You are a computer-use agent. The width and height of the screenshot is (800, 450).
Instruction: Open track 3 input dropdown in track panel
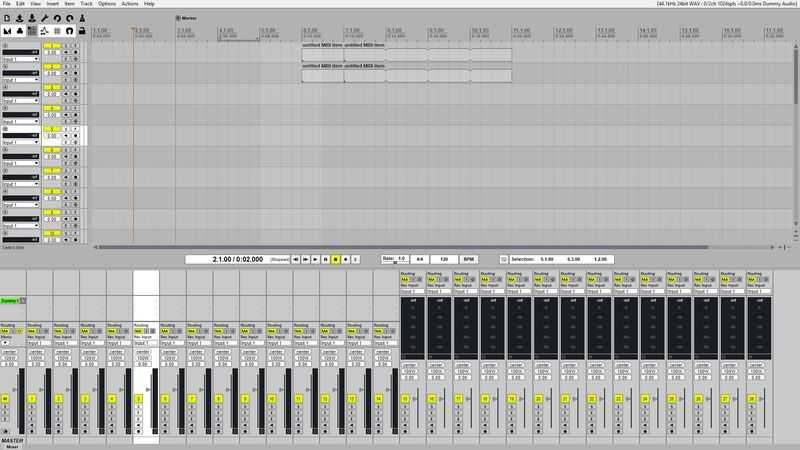point(20,101)
